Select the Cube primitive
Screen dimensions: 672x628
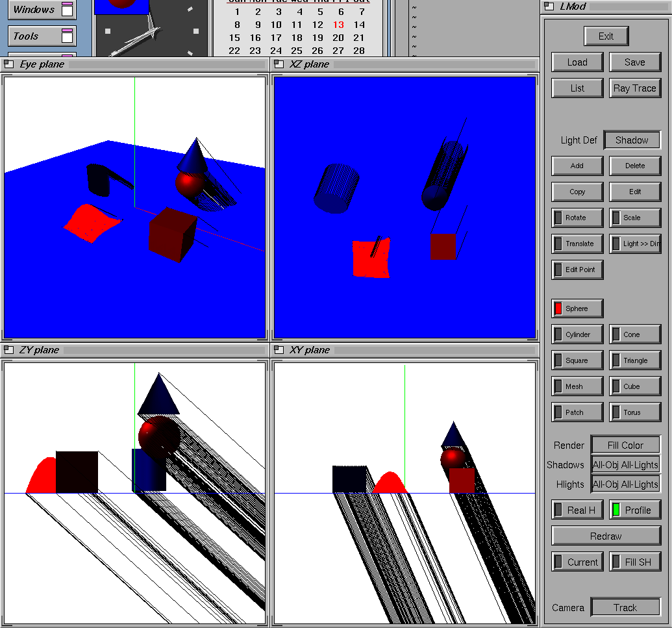point(635,386)
